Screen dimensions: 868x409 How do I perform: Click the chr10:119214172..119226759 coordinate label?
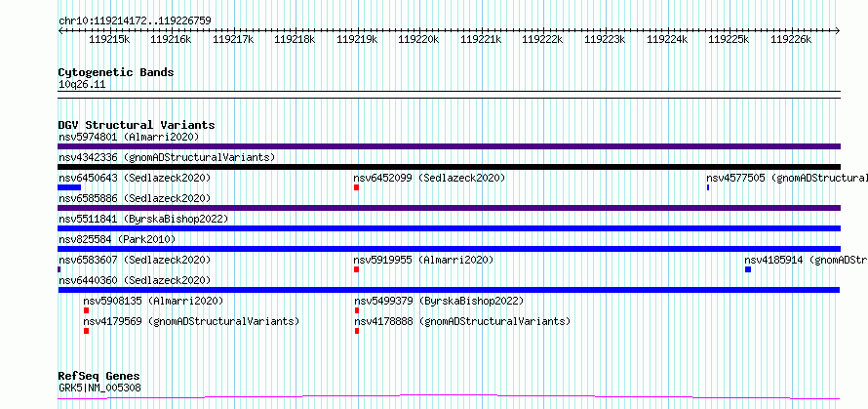click(x=135, y=20)
